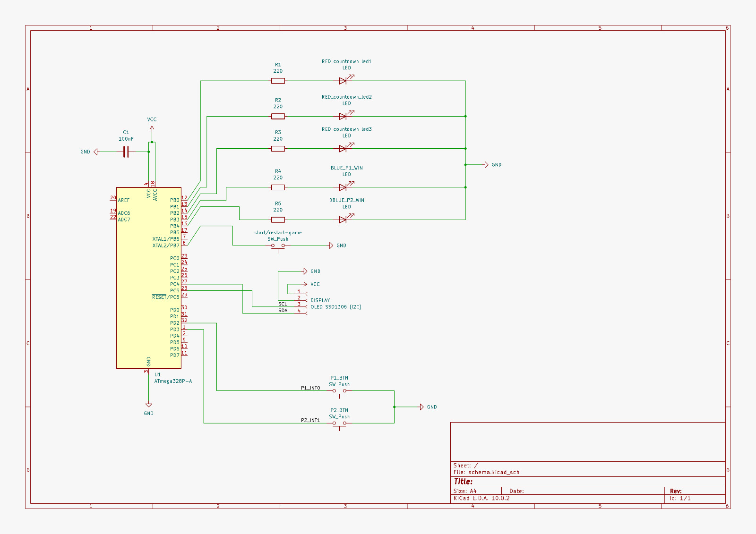The width and height of the screenshot is (756, 534).
Task: Click the KiCad E.D.A. 10.0.2 text
Action: (481, 498)
